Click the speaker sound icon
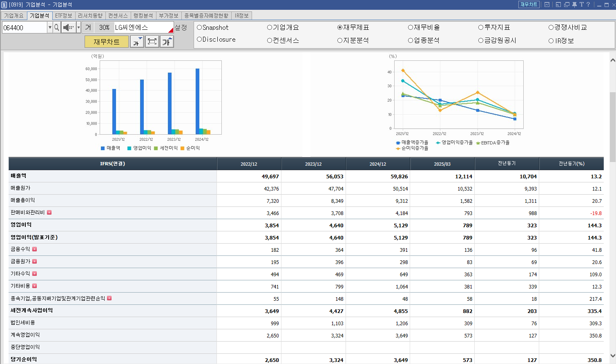 69,27
